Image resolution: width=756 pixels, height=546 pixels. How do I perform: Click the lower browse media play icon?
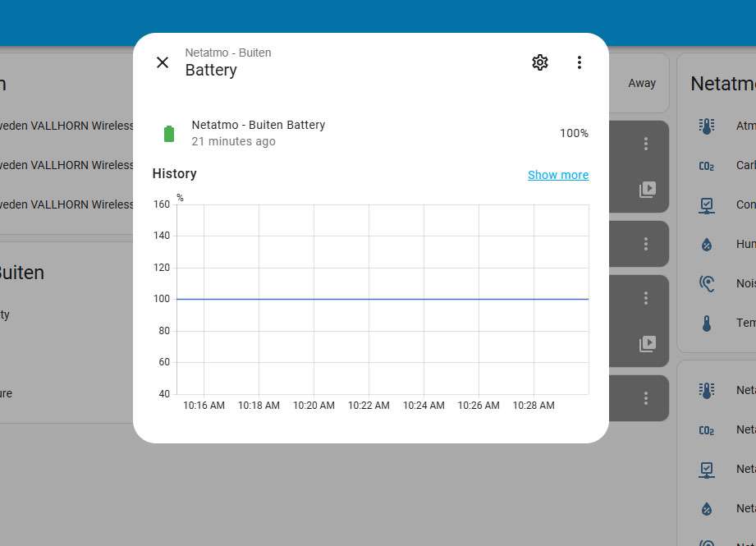click(x=648, y=344)
